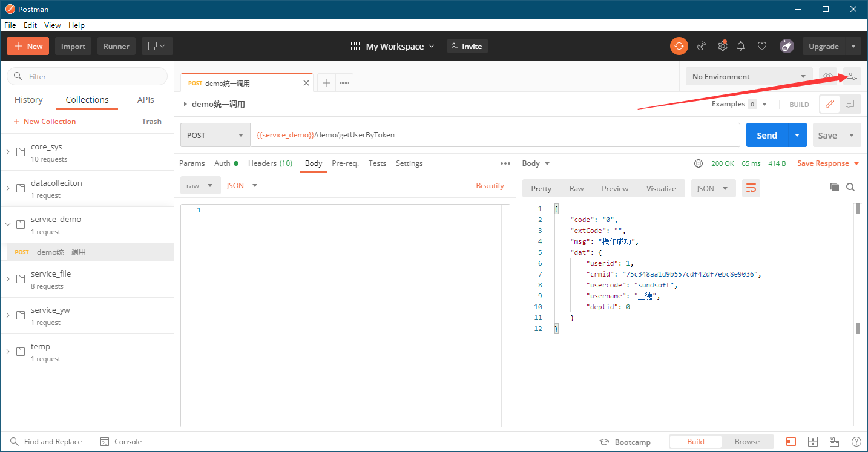Open the Upgrade dropdown arrow

click(x=853, y=46)
